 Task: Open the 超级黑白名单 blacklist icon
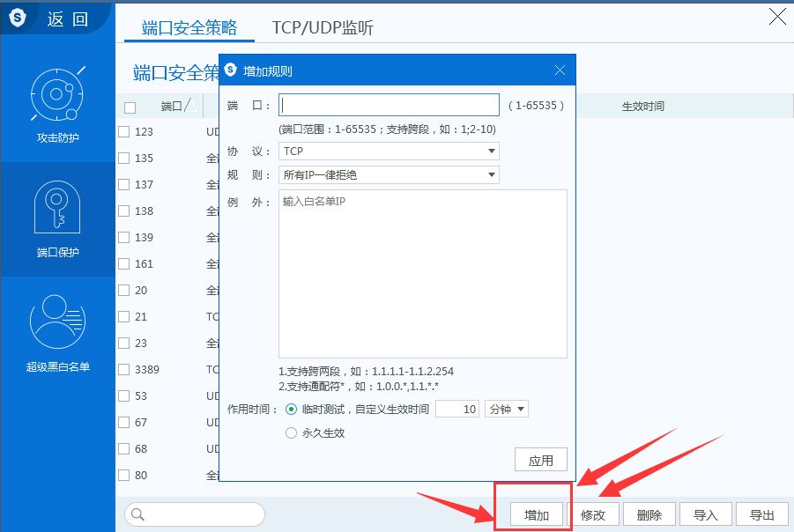pos(57,321)
